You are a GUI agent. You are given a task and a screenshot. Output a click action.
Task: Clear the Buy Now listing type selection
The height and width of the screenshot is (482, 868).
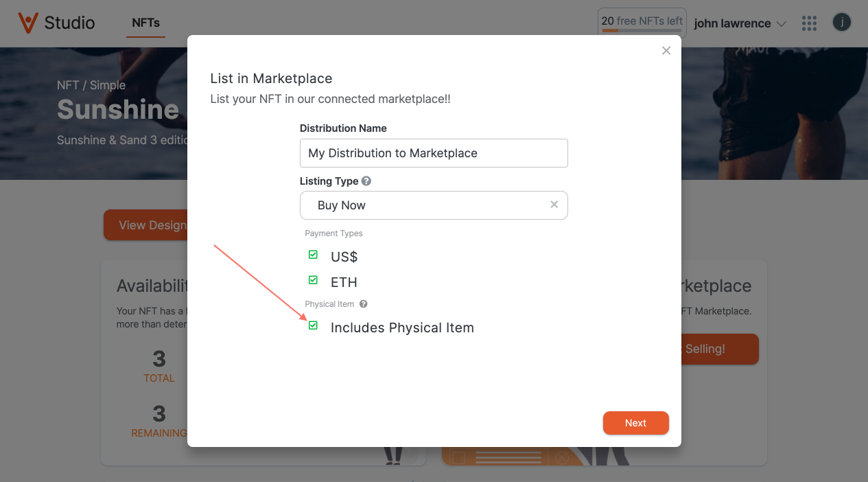coord(554,205)
